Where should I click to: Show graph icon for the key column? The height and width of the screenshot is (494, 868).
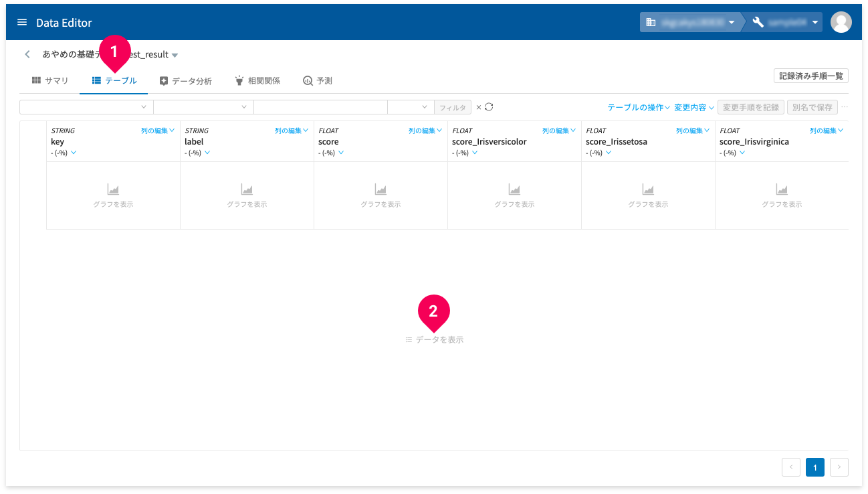click(x=113, y=190)
